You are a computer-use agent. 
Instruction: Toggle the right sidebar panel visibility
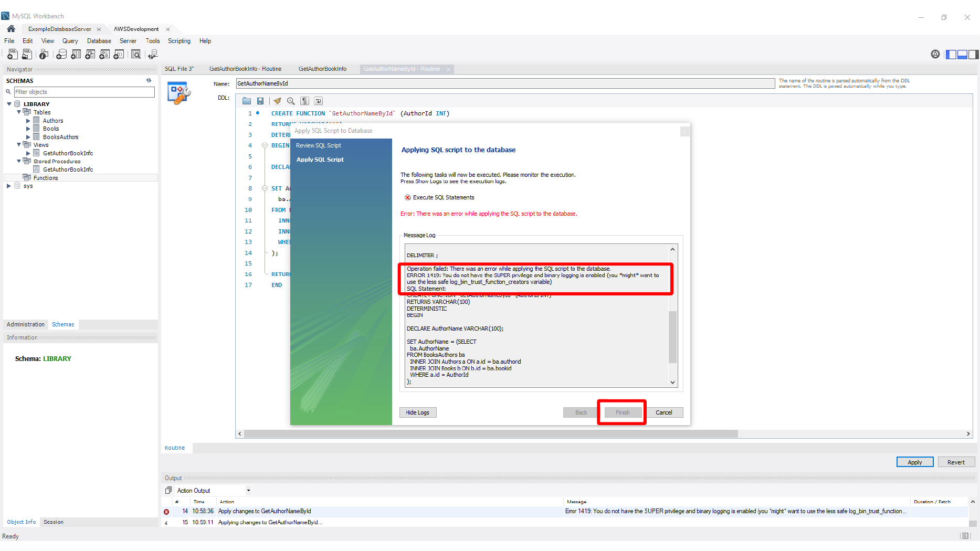click(x=973, y=54)
